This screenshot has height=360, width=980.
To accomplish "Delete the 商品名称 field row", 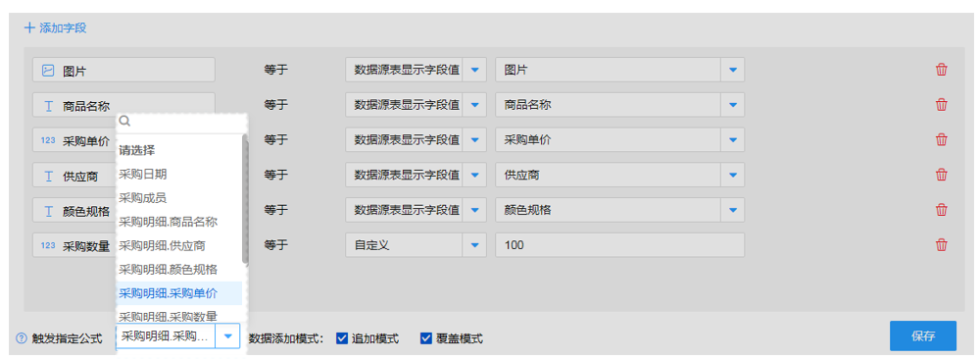I will tap(941, 105).
